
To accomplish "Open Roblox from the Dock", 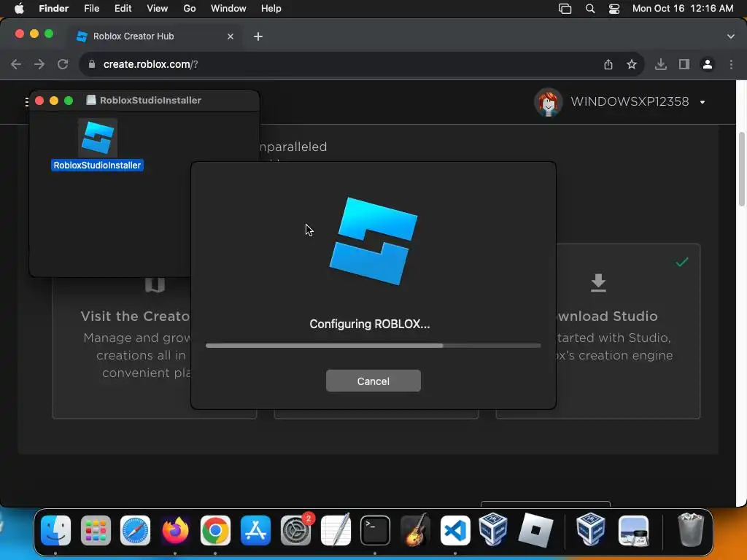I will tap(535, 530).
